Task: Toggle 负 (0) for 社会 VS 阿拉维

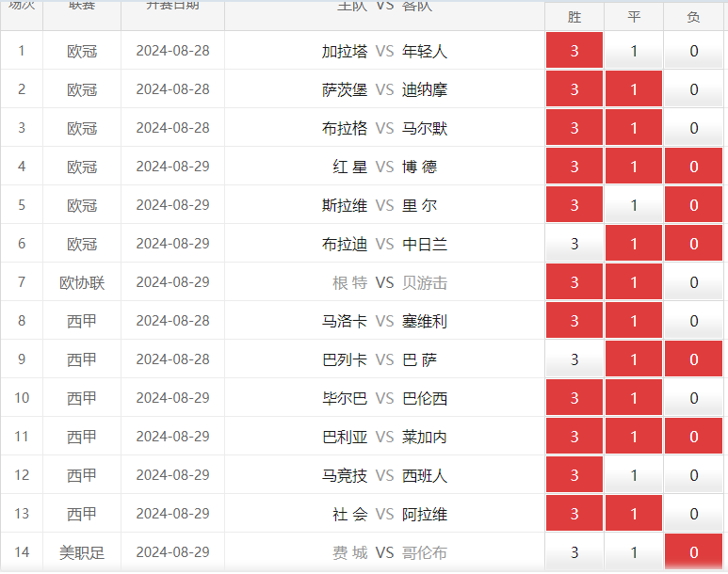Action: [x=694, y=512]
